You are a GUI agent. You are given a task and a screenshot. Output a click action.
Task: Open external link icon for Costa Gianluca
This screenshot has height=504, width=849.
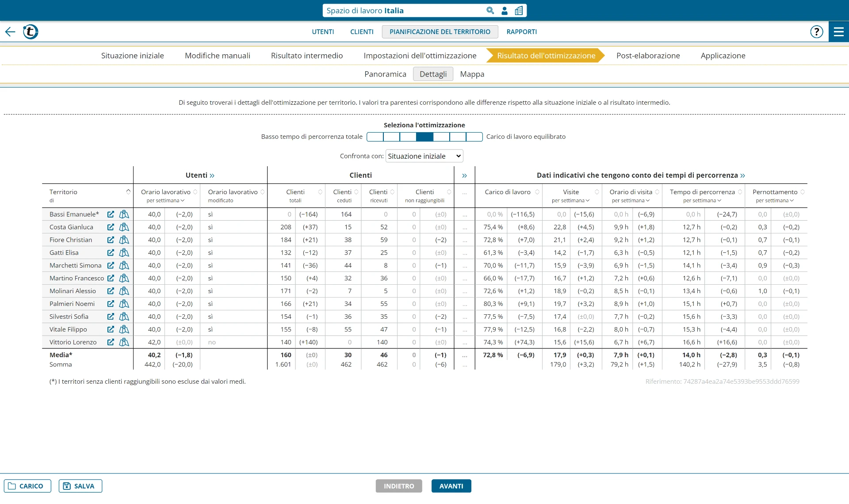[x=111, y=227]
